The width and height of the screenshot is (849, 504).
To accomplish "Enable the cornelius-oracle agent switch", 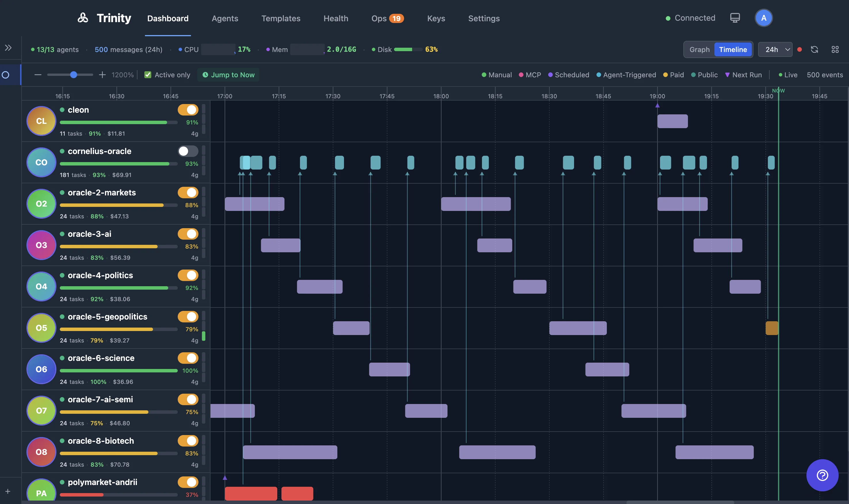I will click(188, 151).
